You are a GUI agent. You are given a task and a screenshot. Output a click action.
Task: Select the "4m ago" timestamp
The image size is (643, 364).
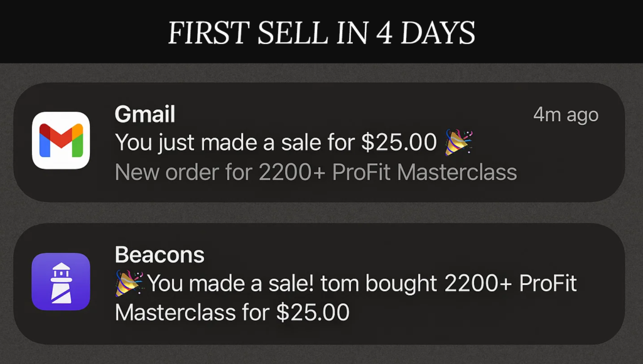click(x=566, y=115)
